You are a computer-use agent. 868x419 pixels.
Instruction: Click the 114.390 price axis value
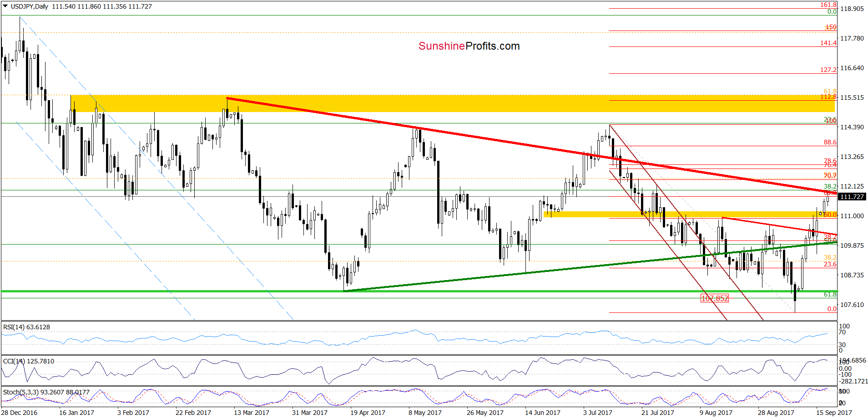click(x=852, y=127)
